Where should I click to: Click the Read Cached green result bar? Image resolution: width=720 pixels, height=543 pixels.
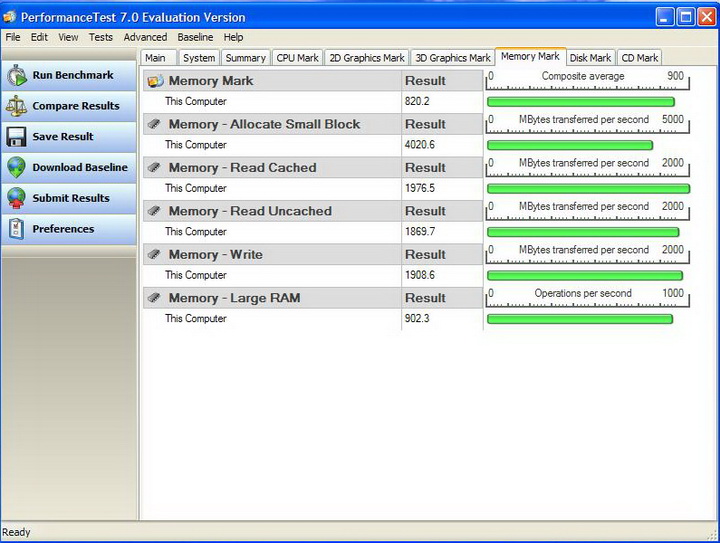(589, 189)
